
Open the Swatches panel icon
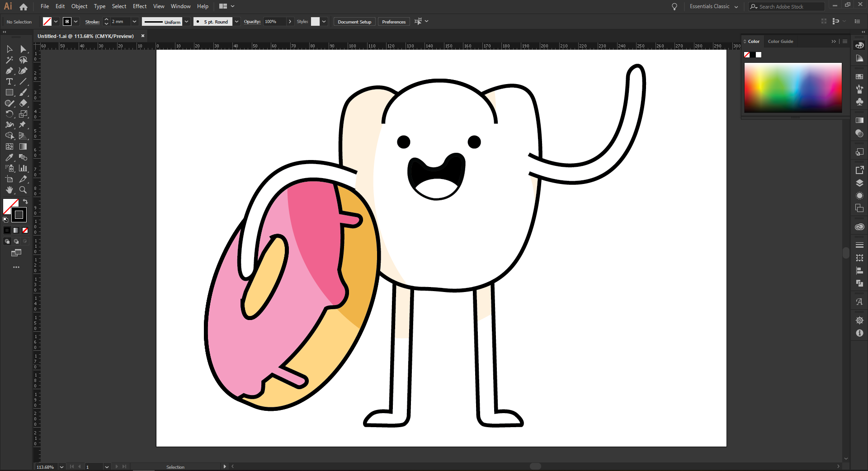pos(859,76)
